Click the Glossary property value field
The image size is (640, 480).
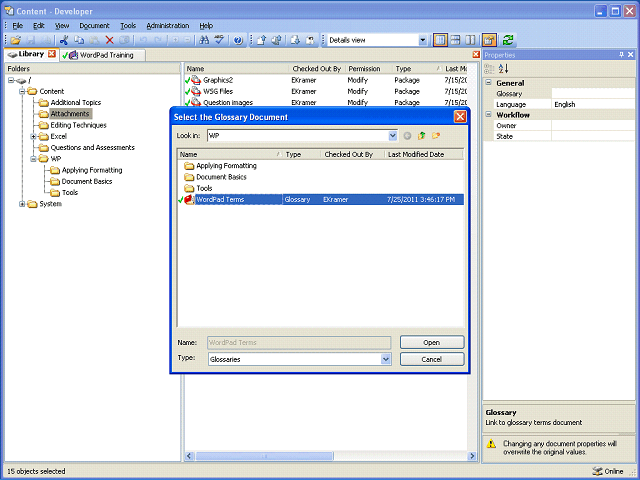(x=593, y=94)
